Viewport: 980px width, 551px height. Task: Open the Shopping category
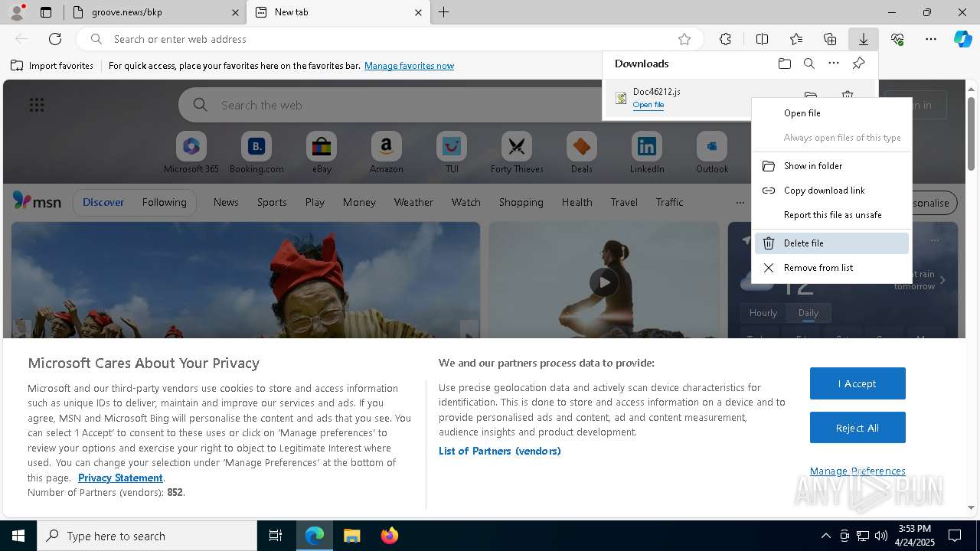click(521, 202)
